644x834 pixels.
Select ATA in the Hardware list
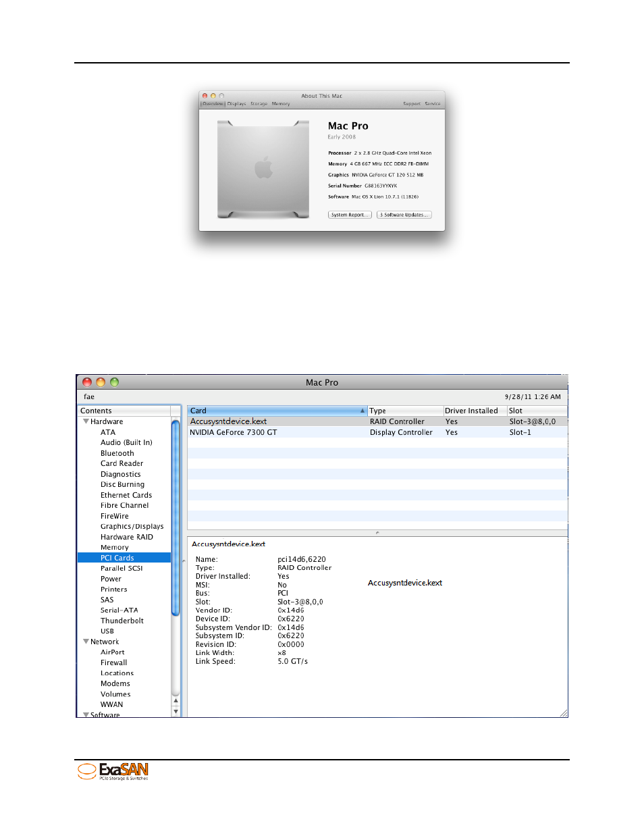(x=108, y=432)
